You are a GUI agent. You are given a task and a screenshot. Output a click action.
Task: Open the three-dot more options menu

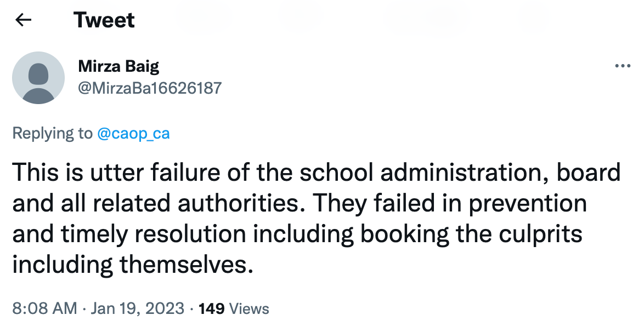click(623, 66)
